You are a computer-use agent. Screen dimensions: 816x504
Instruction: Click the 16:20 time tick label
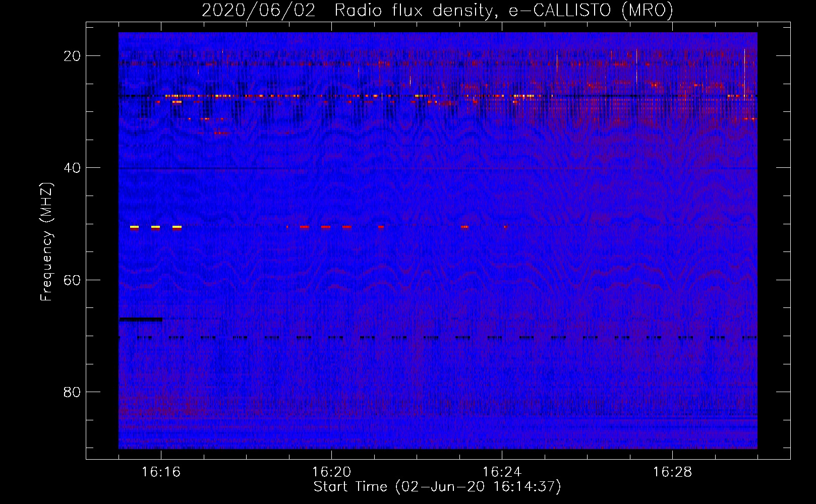331,472
